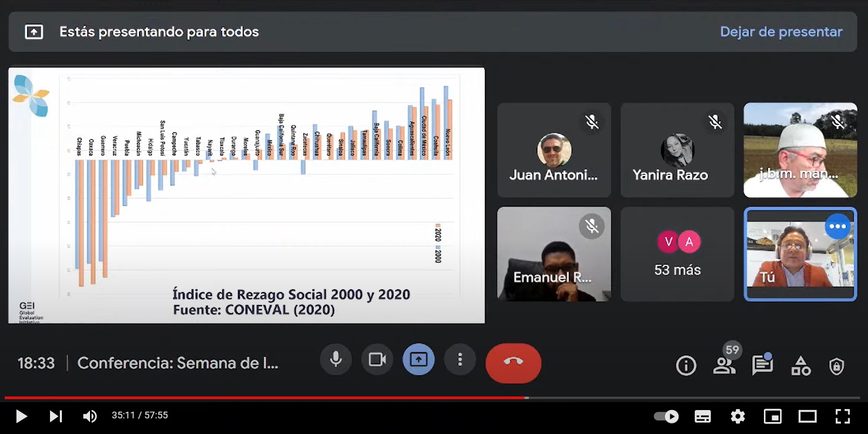The height and width of the screenshot is (434, 868).
Task: Click the present screen button
Action: [418, 360]
